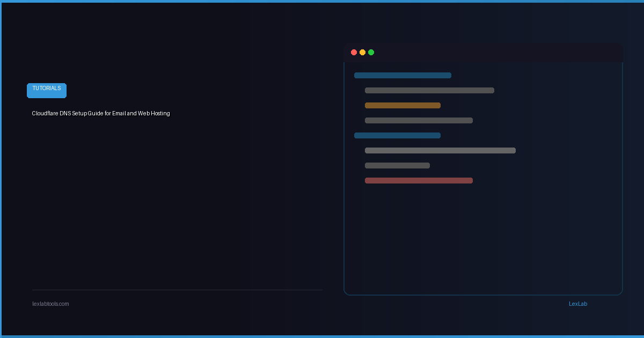
Task: Click the red error line in the mockup
Action: 419,180
